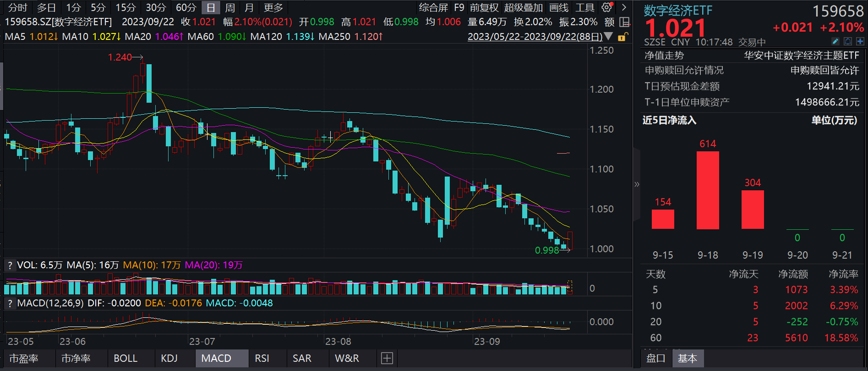
Task: Select the 60分 period
Action: [x=186, y=8]
